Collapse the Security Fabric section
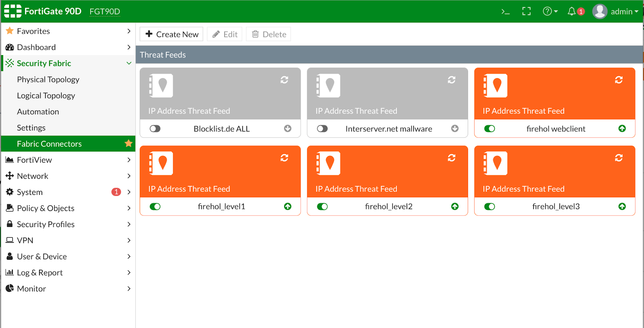 tap(68, 63)
